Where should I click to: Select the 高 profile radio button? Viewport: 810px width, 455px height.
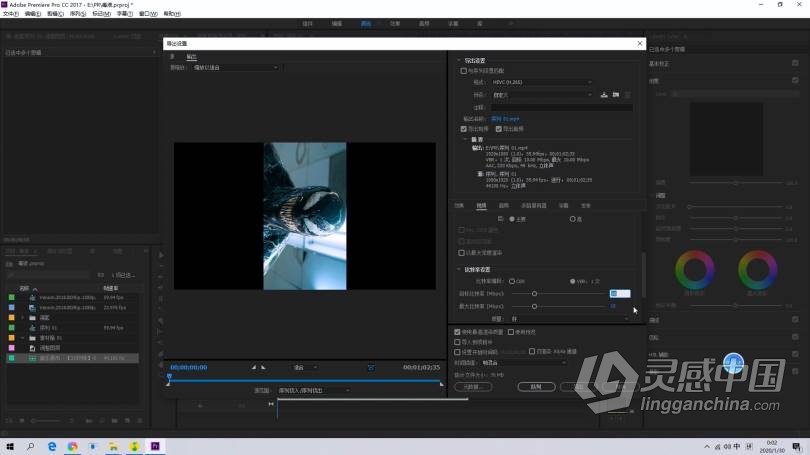[x=572, y=219]
